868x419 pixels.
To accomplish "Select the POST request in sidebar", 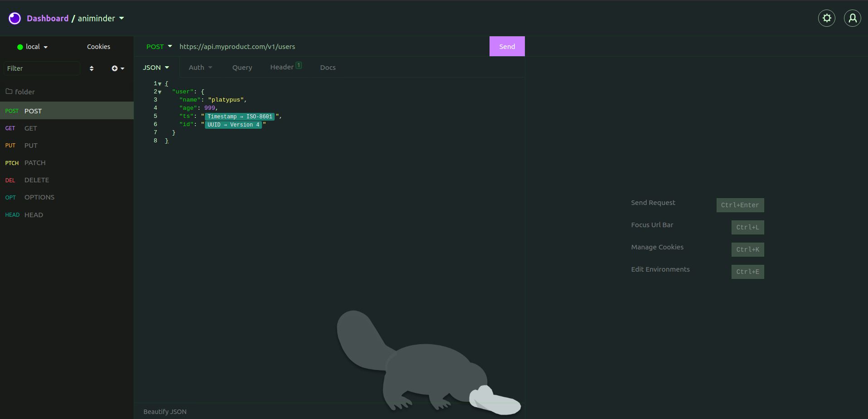I will pyautogui.click(x=67, y=111).
